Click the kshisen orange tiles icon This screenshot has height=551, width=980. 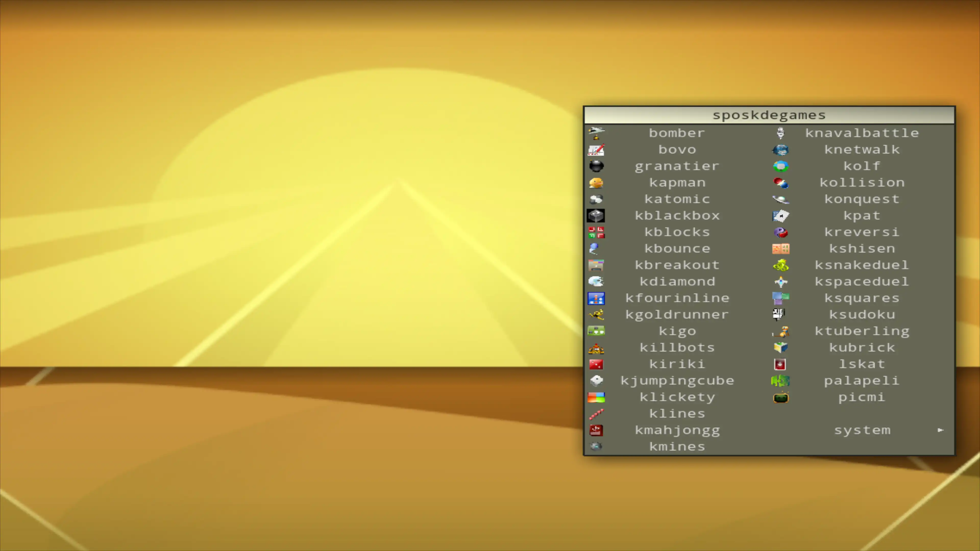781,249
